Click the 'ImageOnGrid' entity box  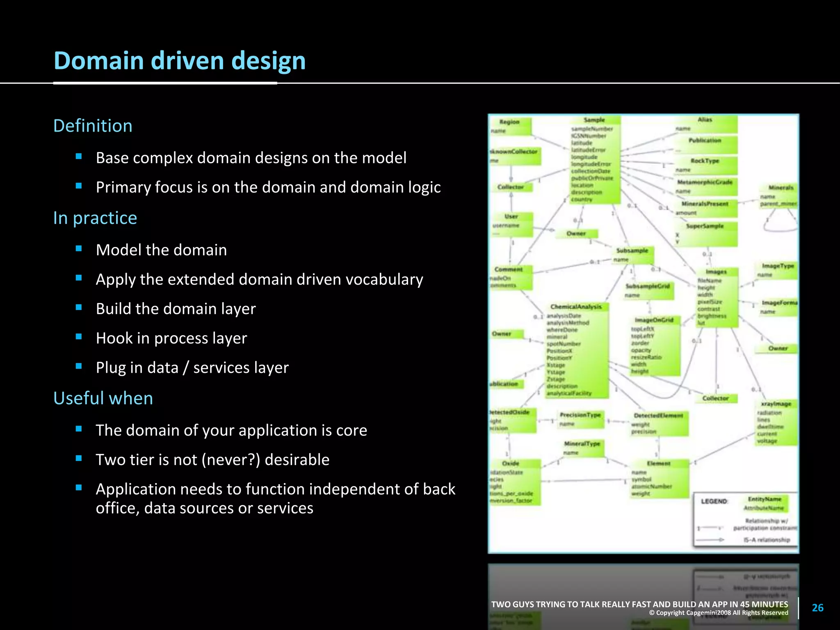click(x=655, y=346)
